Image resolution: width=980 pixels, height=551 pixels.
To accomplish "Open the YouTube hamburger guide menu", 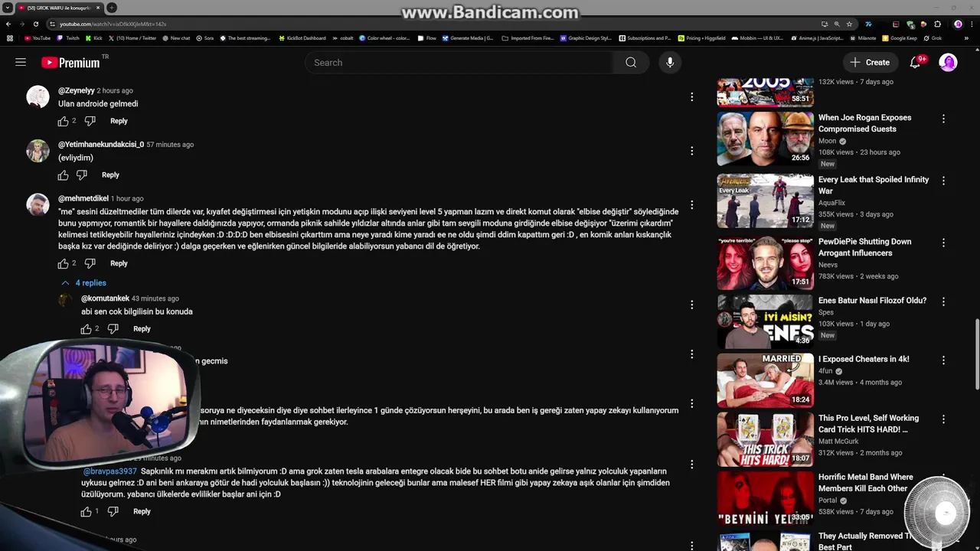I will [x=21, y=63].
